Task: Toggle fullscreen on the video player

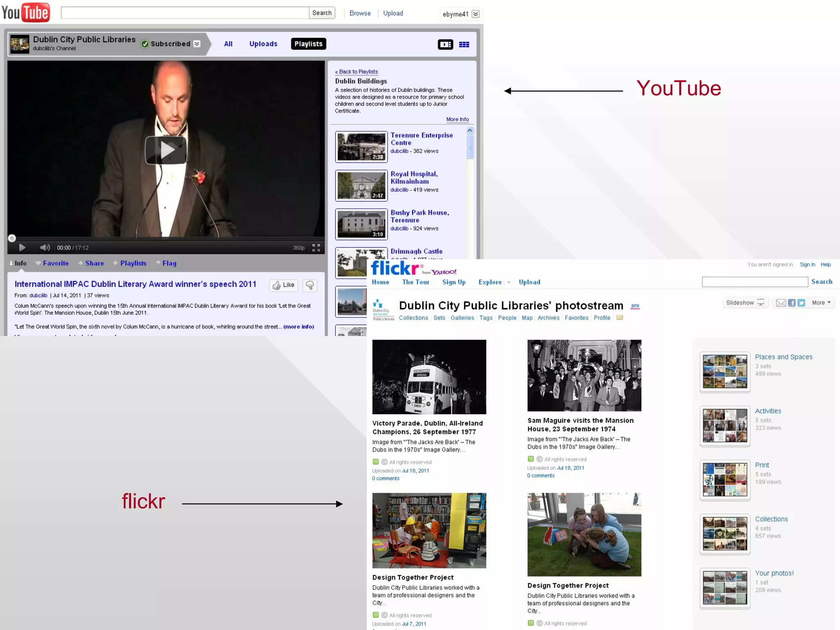Action: pos(316,248)
